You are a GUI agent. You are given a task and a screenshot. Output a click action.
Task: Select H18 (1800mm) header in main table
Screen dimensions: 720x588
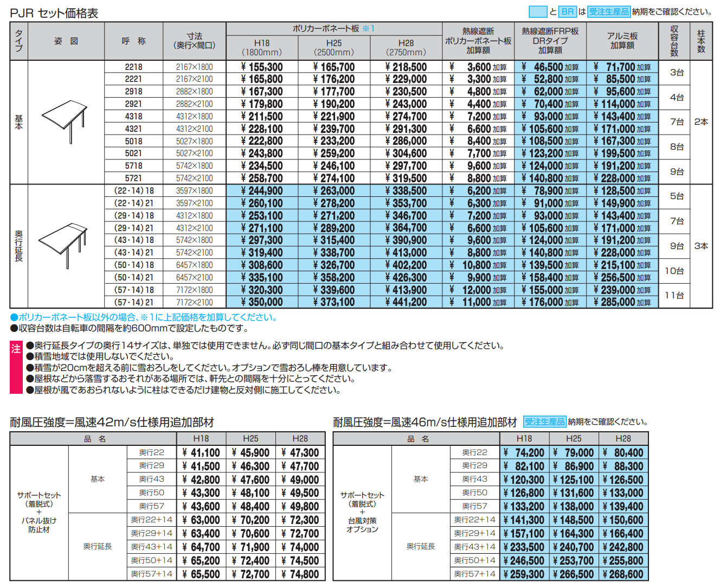click(261, 47)
